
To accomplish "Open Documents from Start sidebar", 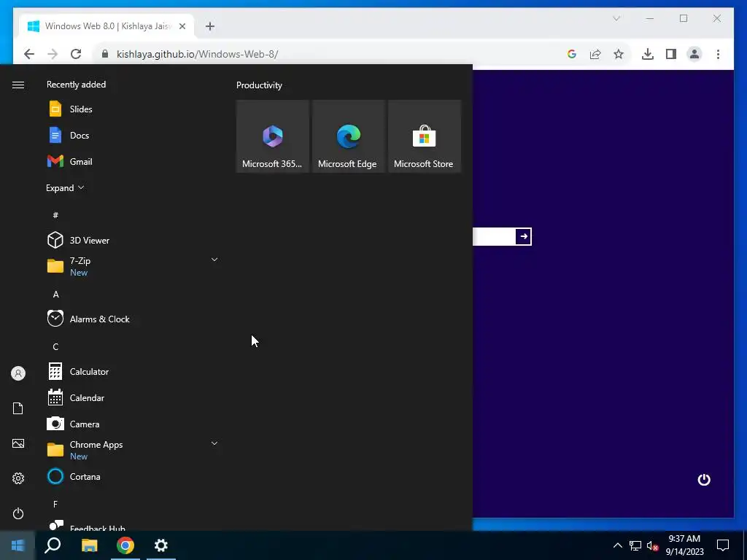I will coord(18,408).
